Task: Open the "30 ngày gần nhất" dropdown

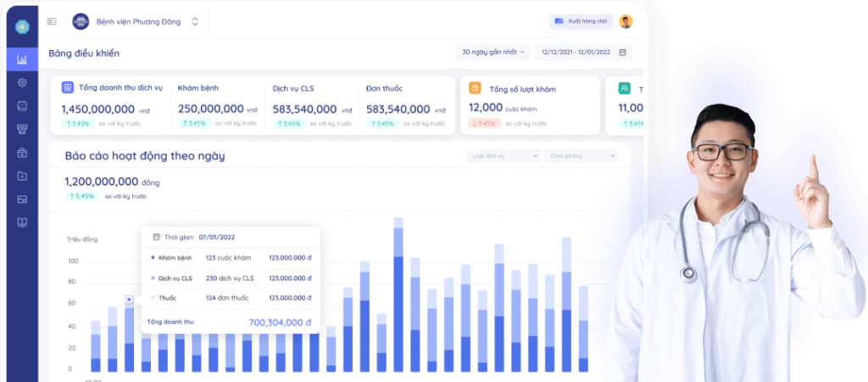Action: (492, 53)
